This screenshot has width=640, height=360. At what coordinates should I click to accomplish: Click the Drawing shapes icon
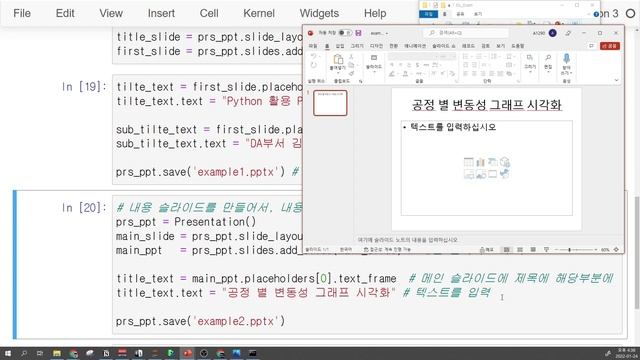(x=529, y=58)
